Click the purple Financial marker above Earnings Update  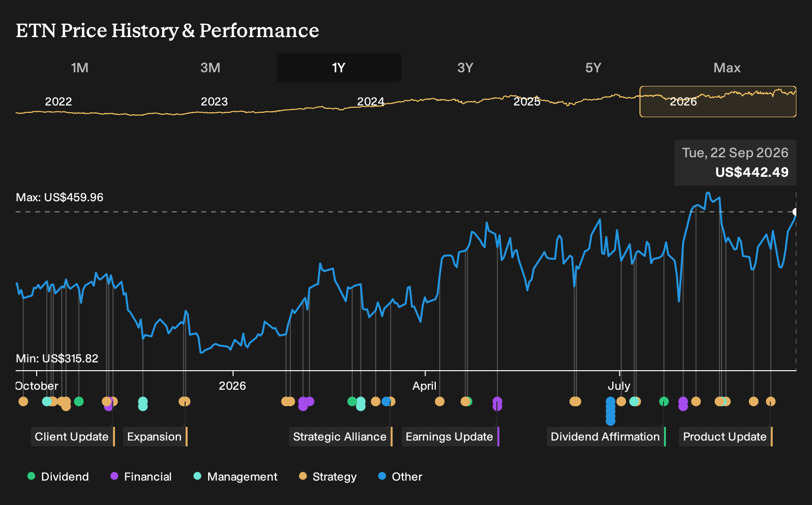[x=497, y=404]
